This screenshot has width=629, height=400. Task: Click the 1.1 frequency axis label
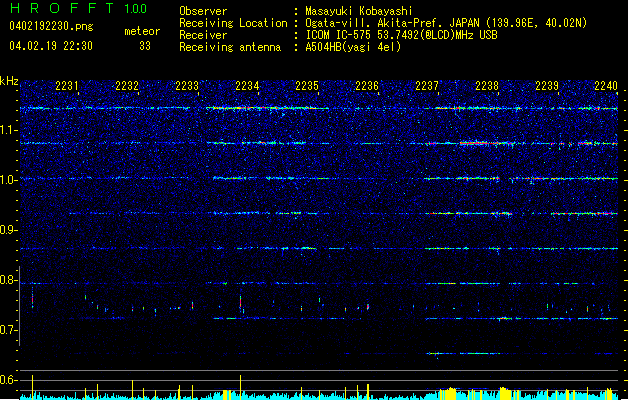[x=9, y=130]
